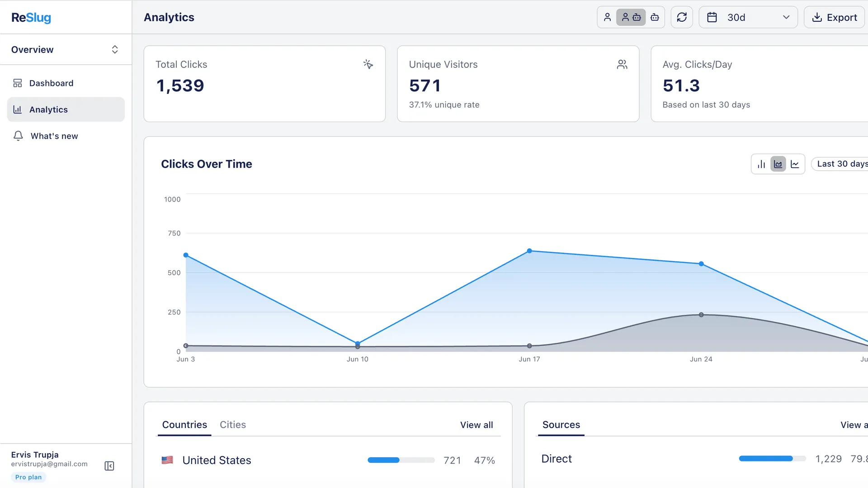The image size is (868, 488).
Task: Click the Analytics page title
Action: point(169,17)
